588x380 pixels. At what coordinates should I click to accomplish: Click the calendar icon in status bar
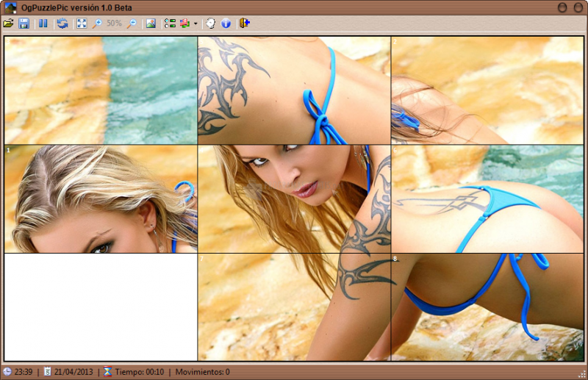tap(47, 372)
